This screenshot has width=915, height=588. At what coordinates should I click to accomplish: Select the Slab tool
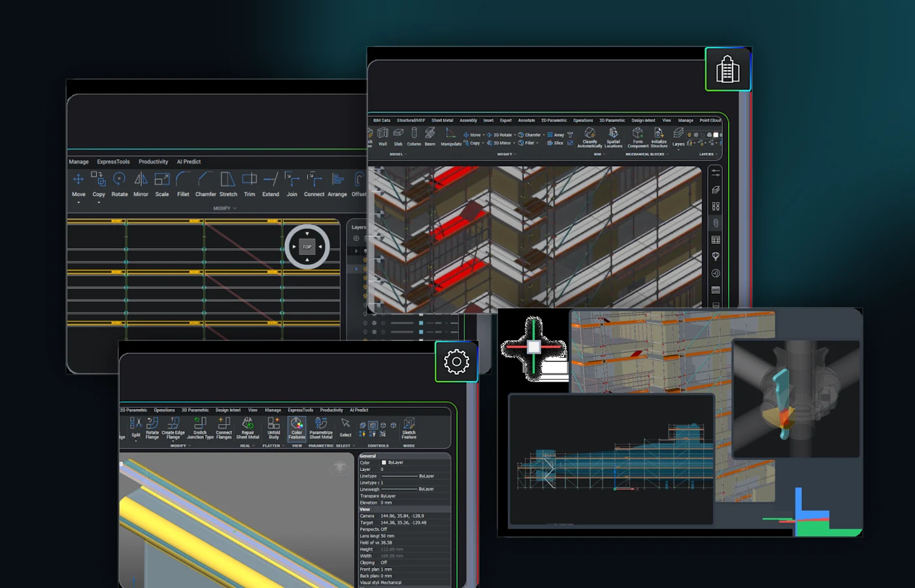pyautogui.click(x=398, y=137)
